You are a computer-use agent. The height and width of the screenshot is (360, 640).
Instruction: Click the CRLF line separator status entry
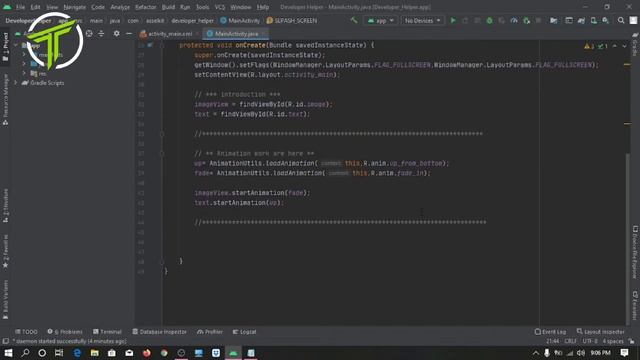click(x=570, y=341)
